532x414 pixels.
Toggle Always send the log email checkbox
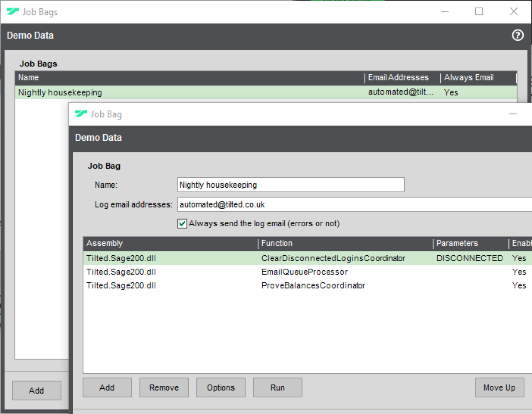[x=182, y=224]
